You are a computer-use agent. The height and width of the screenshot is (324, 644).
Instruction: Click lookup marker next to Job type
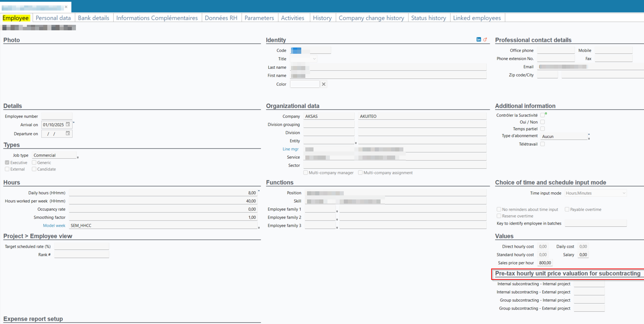[x=78, y=157]
